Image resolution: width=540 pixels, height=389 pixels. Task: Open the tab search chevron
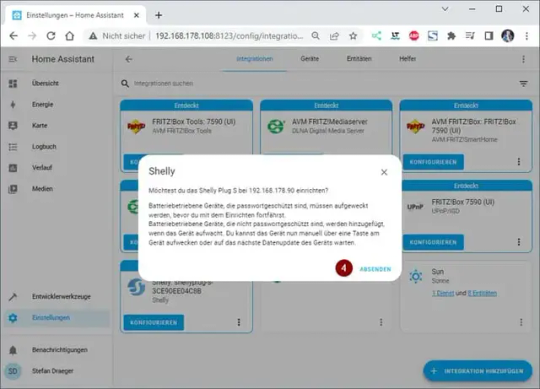(x=445, y=9)
